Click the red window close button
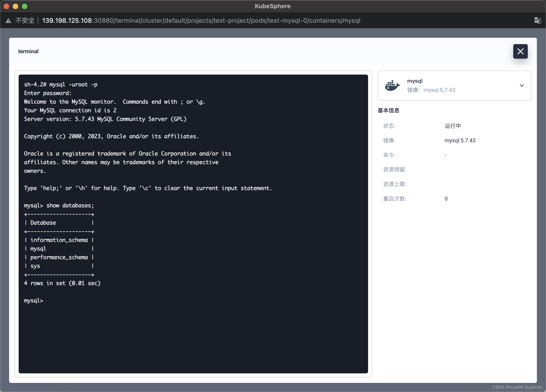 coord(7,6)
